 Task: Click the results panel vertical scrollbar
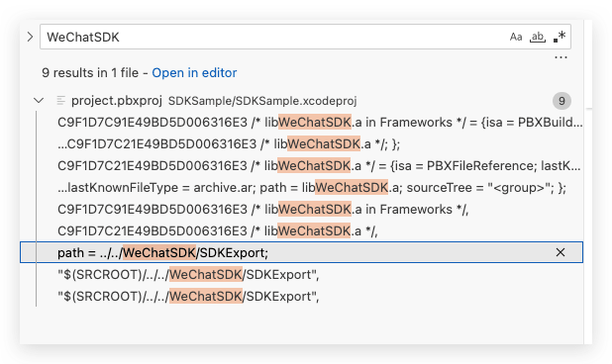[588, 182]
